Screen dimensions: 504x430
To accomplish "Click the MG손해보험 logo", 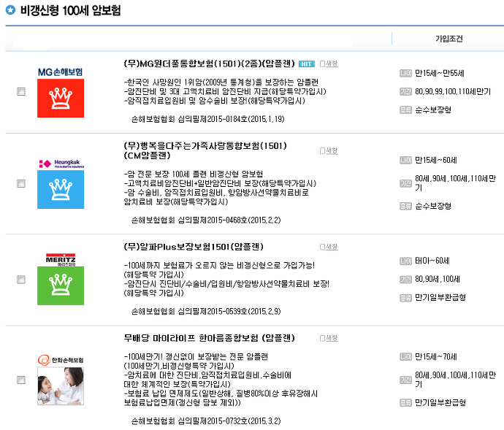I will point(60,72).
